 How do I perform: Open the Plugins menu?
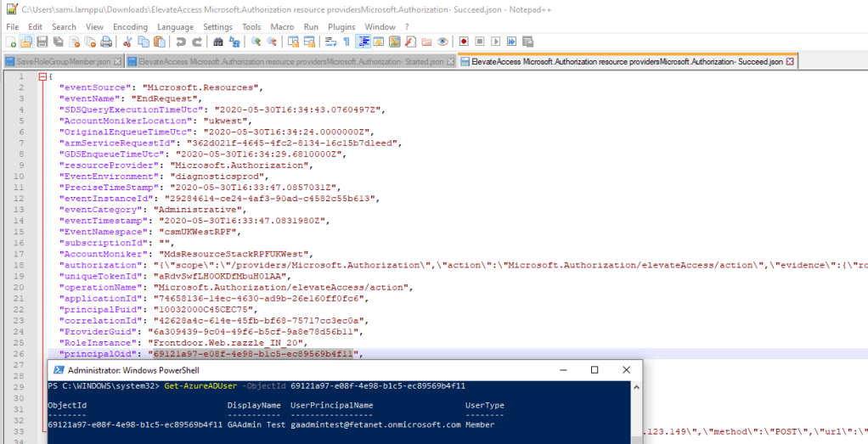click(x=341, y=27)
